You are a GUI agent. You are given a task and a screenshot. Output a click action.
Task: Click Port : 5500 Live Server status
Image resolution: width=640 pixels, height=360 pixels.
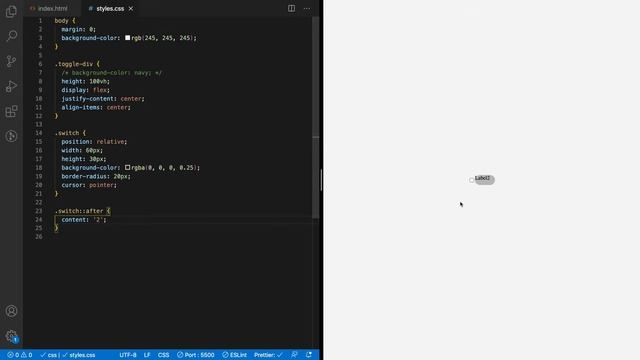coord(196,355)
